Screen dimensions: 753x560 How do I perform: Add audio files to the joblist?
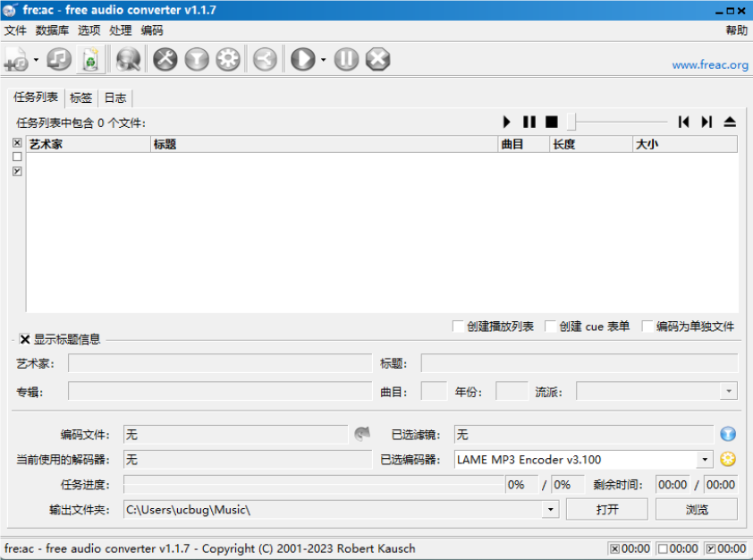[x=14, y=59]
